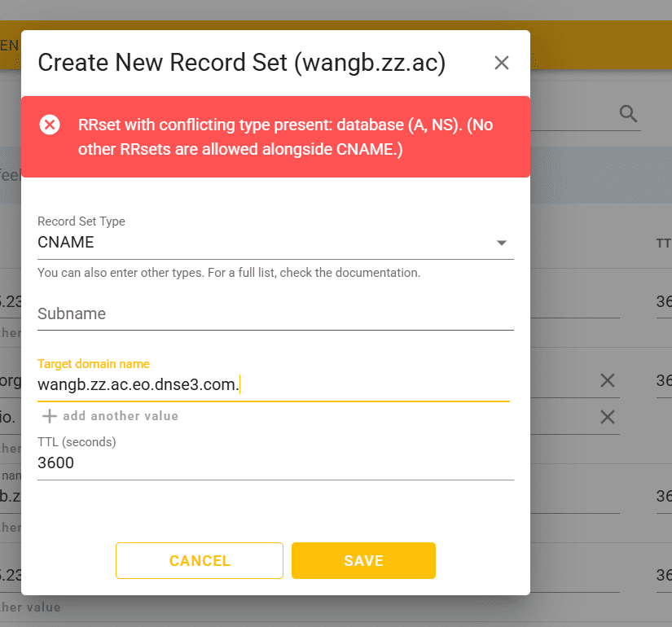The image size is (672, 627).
Task: Remove the background value ending in 'io.'
Action: point(607,417)
